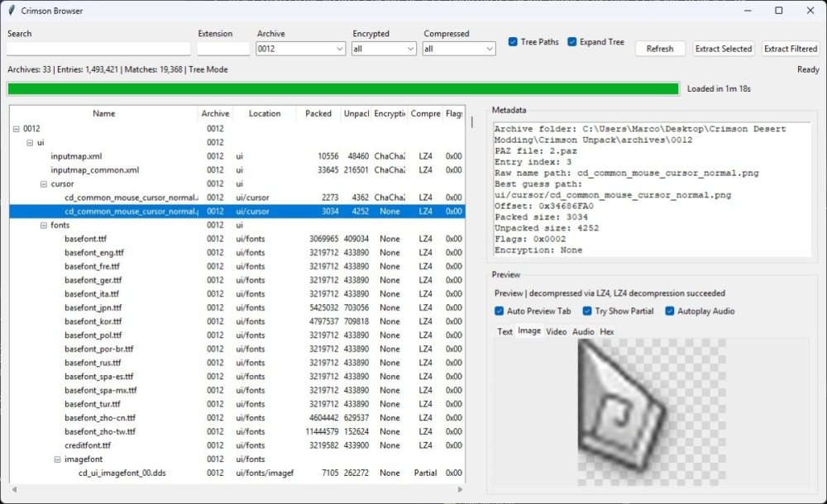Switch to the Video preview tab
The image size is (827, 504).
[556, 331]
